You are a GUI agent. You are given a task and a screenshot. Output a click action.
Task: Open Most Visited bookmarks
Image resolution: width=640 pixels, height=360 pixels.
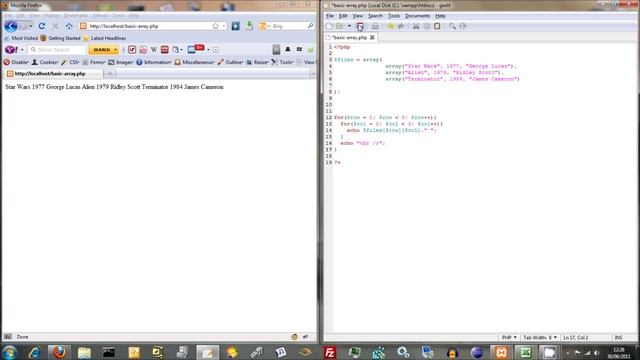pos(21,38)
